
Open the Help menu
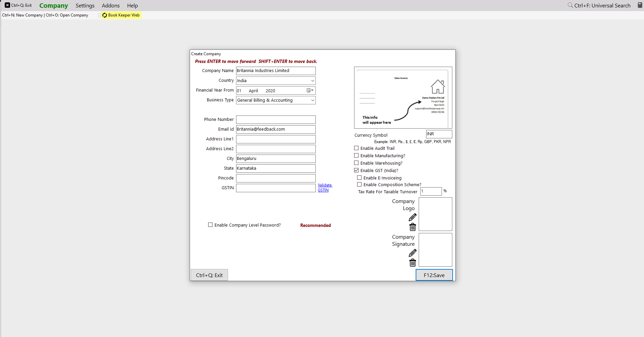tap(132, 5)
